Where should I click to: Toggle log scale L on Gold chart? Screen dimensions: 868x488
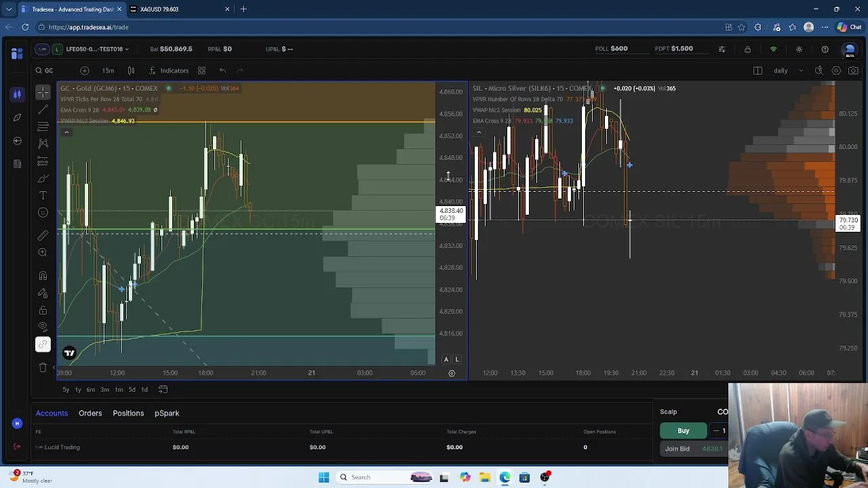pos(457,359)
